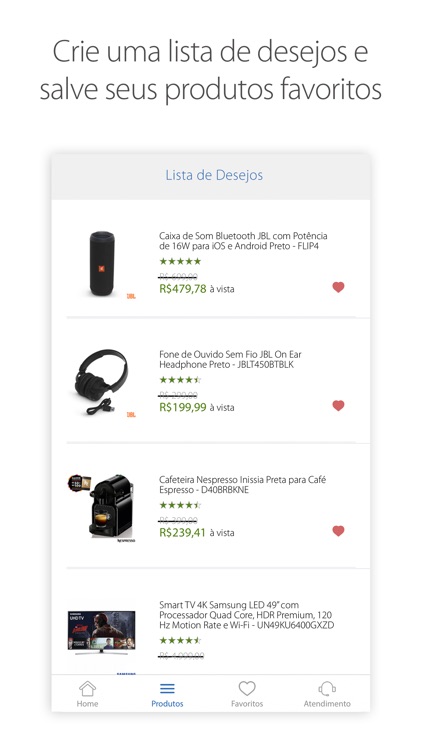Open Cafeteira Nespresso Inissia Preta title

pyautogui.click(x=242, y=485)
